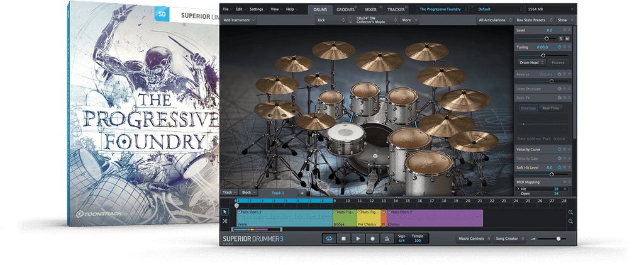This screenshot has width=644, height=265.
Task: Click the snare drum in the kit view
Action: coord(346,139)
